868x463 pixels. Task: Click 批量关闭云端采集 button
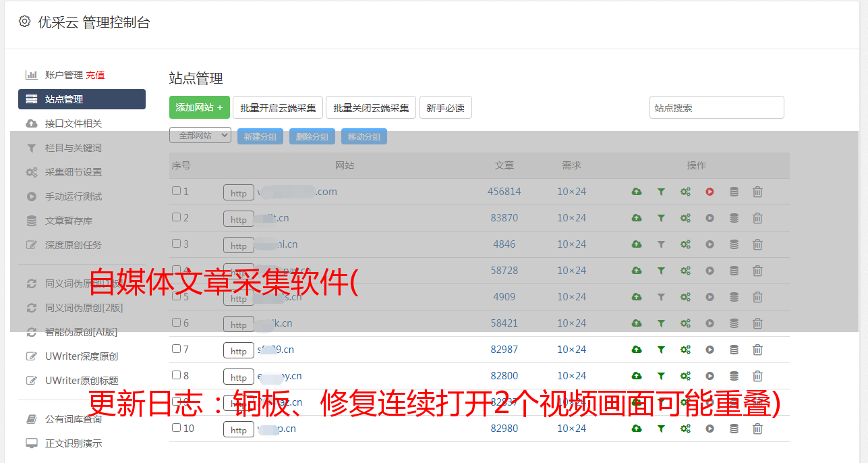coord(371,107)
